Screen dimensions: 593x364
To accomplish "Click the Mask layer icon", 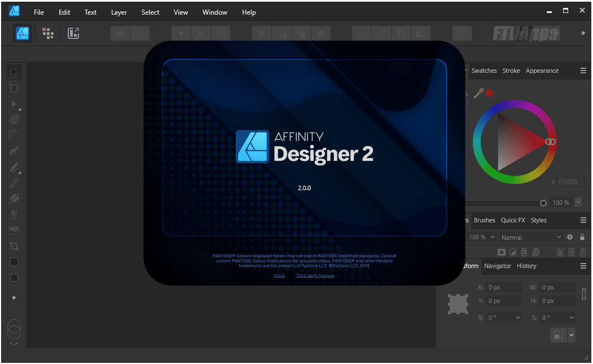I will coord(502,252).
